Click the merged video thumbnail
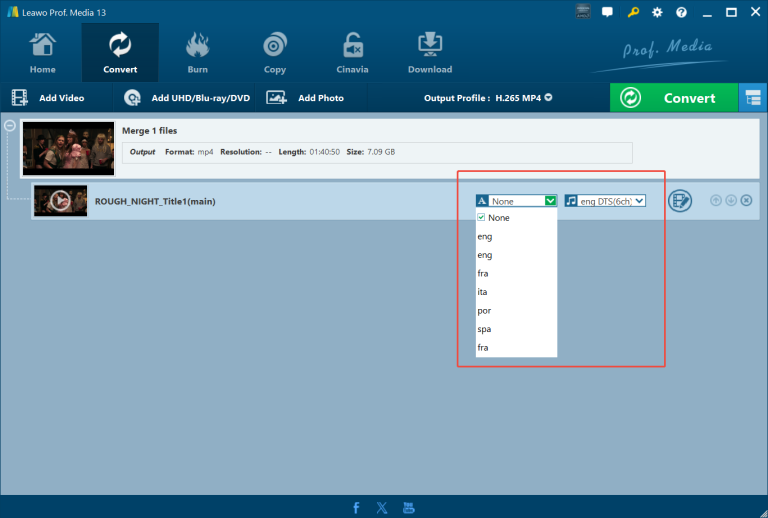The image size is (768, 518). (x=69, y=148)
